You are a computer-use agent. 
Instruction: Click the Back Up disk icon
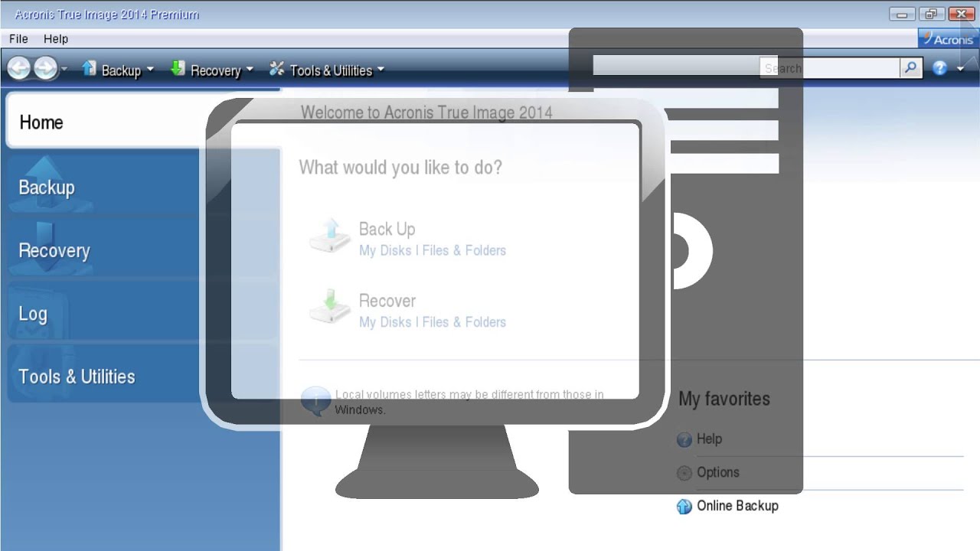pos(329,236)
